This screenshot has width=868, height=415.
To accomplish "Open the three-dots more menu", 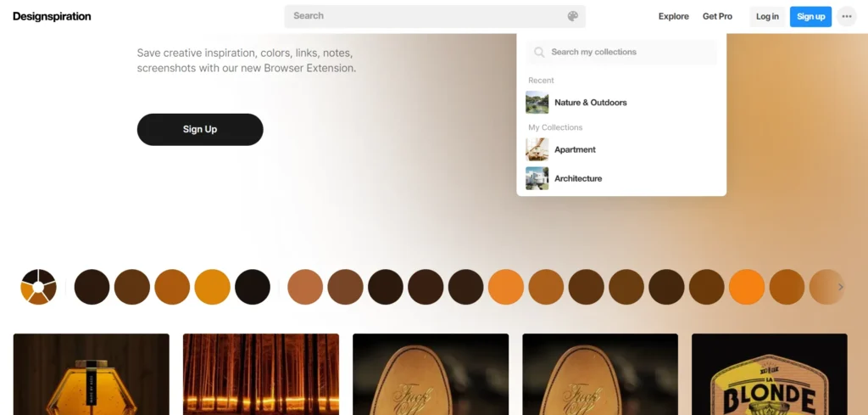I will pos(847,17).
